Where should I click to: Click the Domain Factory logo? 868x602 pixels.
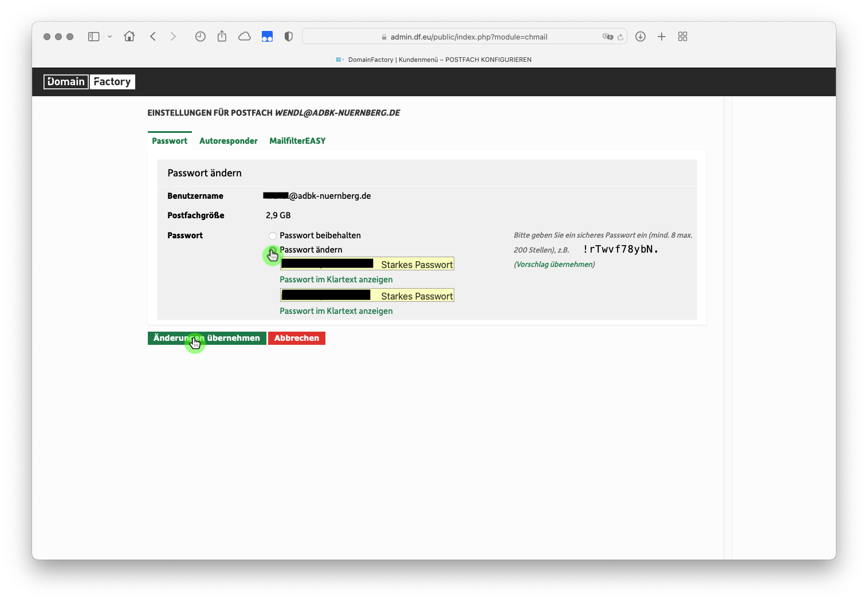point(89,82)
